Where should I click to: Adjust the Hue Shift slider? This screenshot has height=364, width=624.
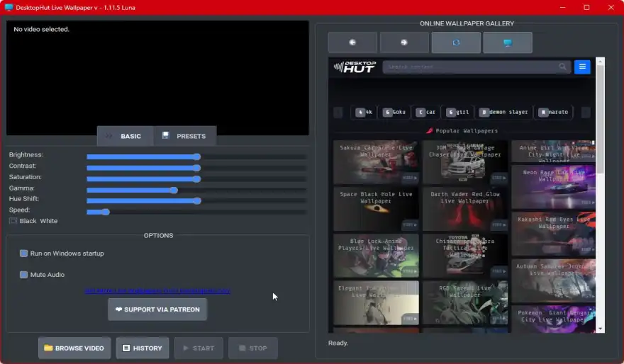(x=196, y=200)
